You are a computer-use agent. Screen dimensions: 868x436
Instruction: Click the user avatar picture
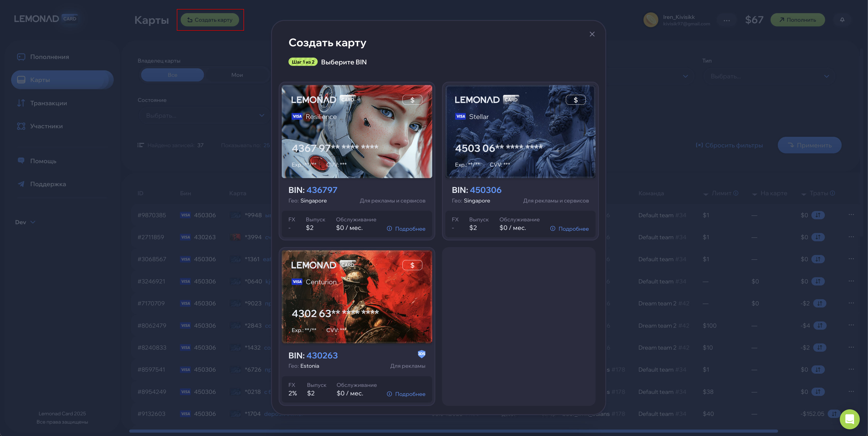click(x=651, y=20)
